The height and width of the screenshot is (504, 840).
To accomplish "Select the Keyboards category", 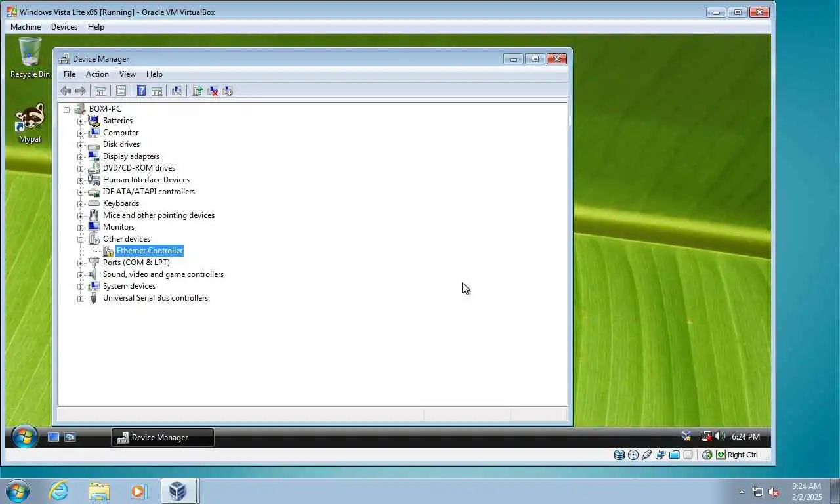I will point(121,203).
